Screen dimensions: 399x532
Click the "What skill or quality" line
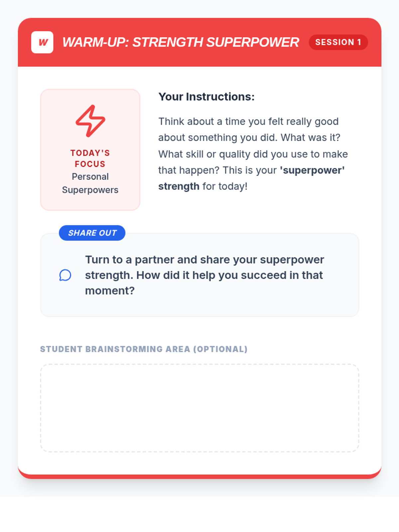coord(253,154)
